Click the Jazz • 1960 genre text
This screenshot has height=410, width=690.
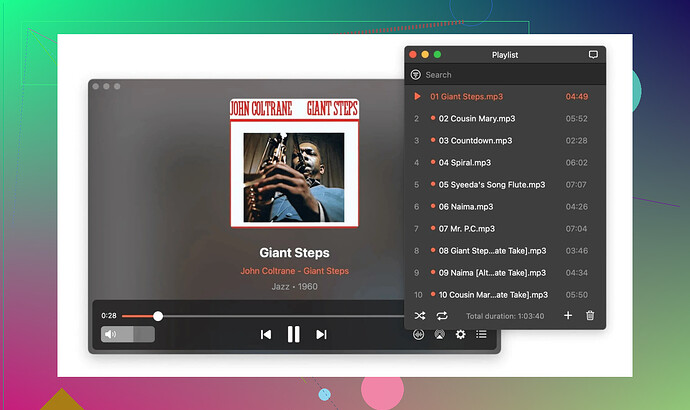coord(294,286)
